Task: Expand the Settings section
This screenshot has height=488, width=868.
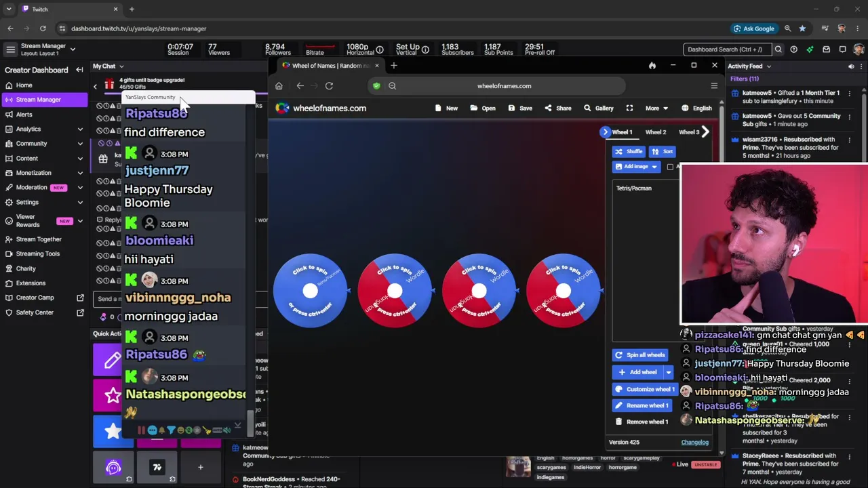Action: 80,202
